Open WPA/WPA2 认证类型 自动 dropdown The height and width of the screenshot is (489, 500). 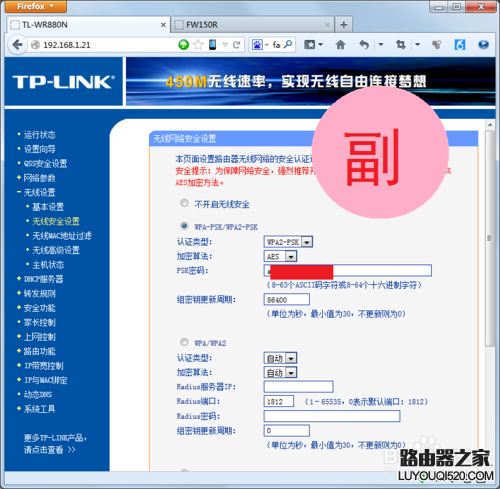[x=280, y=358]
